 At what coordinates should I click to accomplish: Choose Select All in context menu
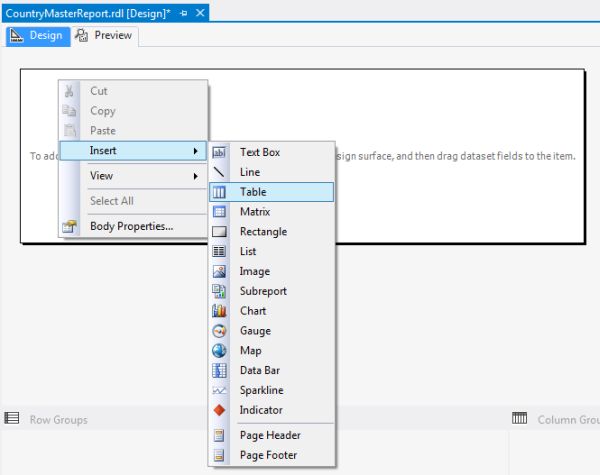[x=133, y=201]
